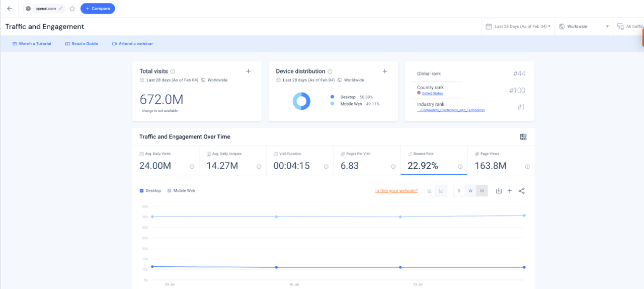Download the chart data

(499, 191)
